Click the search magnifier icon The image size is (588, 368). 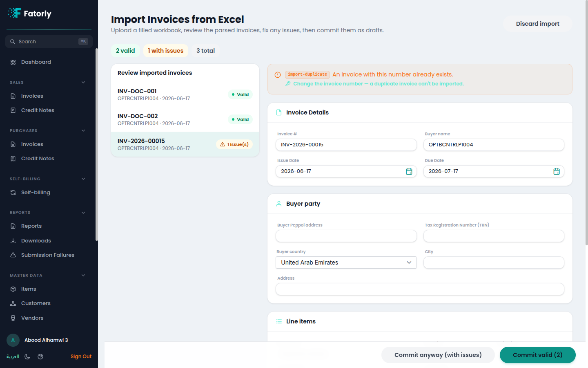click(13, 42)
